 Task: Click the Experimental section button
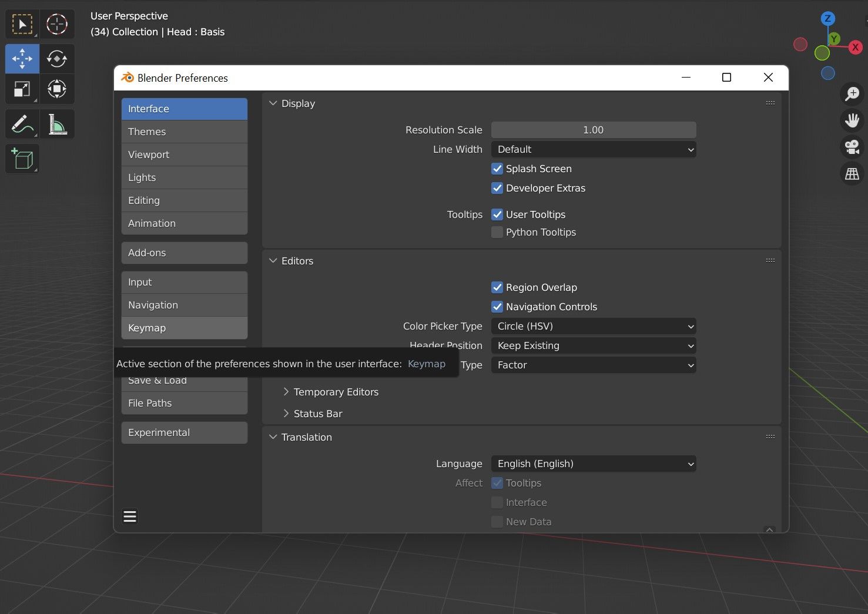[184, 432]
